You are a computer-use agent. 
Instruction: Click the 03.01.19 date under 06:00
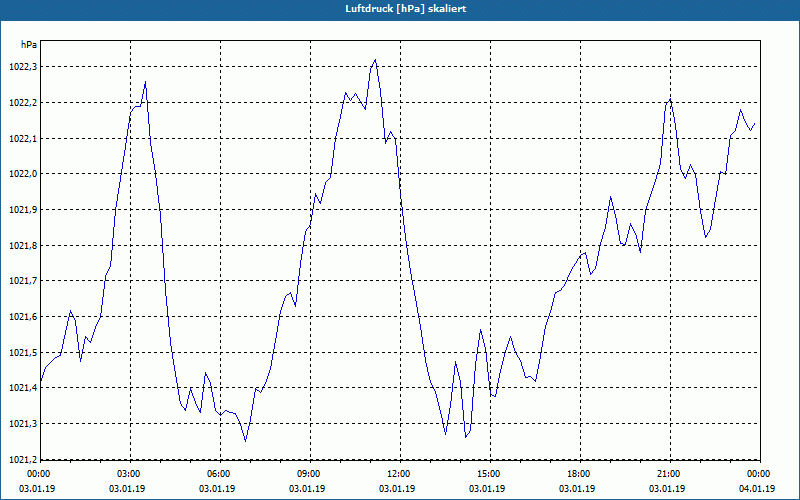217,489
